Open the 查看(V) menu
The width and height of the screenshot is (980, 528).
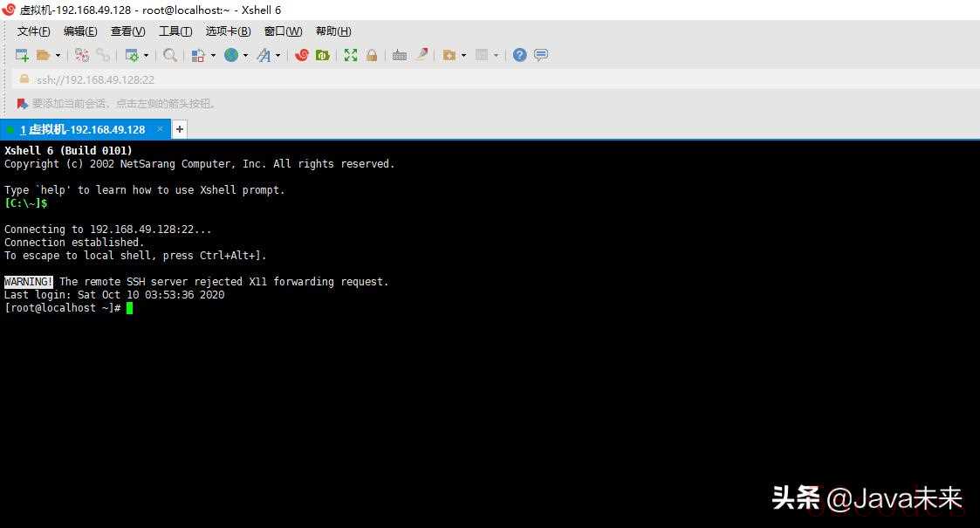pos(128,31)
